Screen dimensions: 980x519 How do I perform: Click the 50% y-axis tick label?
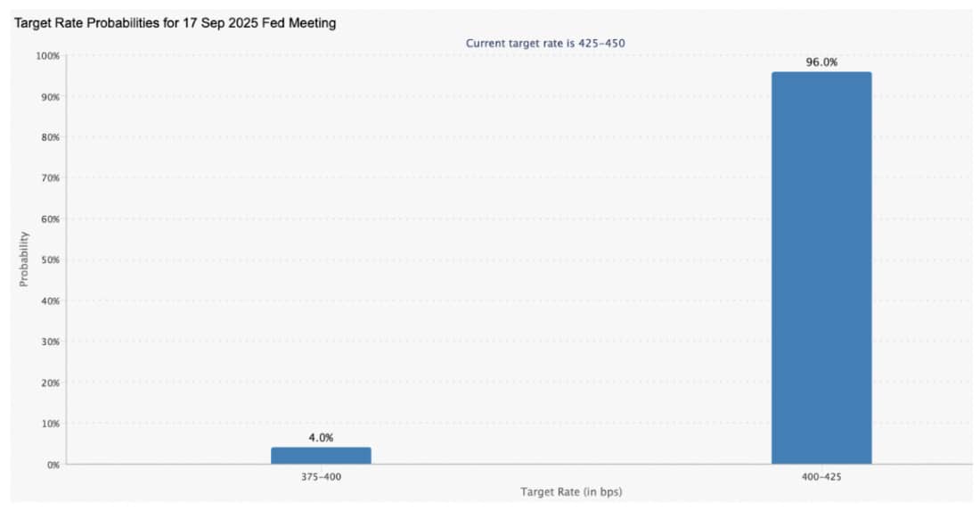pyautogui.click(x=49, y=260)
